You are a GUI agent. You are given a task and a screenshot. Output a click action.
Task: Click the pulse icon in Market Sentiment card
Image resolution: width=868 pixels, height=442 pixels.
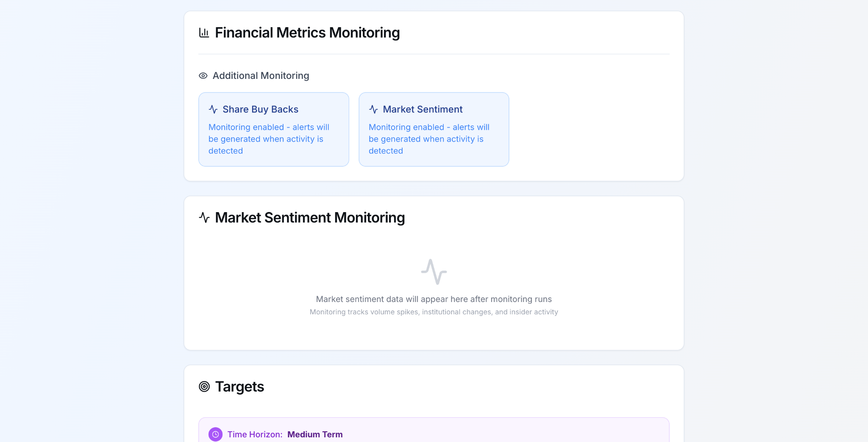point(373,109)
